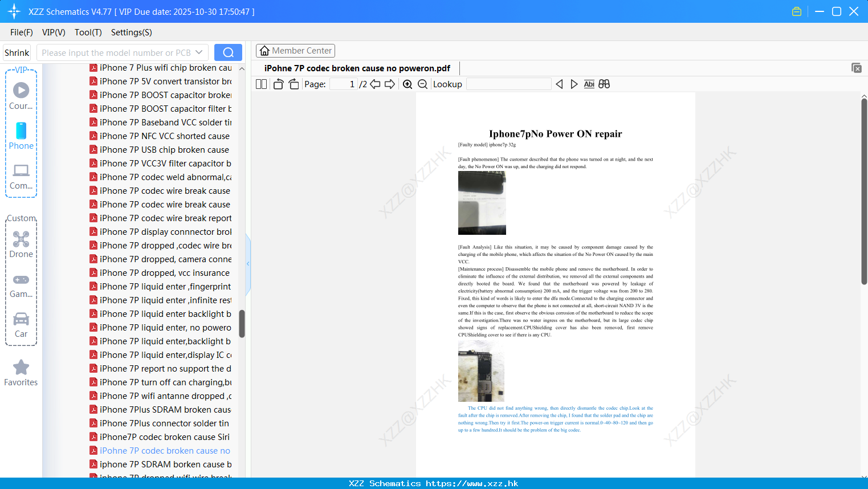Image resolution: width=868 pixels, height=489 pixels.
Task: Click the binoculars search icon
Action: (x=604, y=84)
